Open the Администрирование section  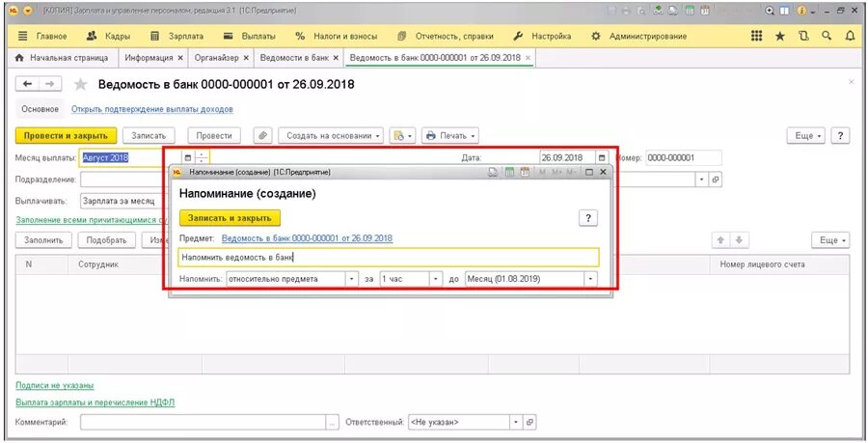pyautogui.click(x=638, y=36)
